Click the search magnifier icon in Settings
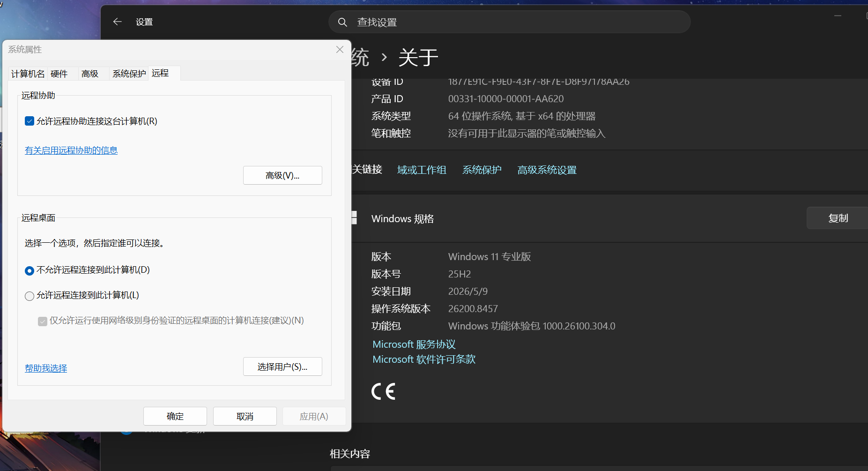Screen dimensions: 868x471 click(342, 22)
